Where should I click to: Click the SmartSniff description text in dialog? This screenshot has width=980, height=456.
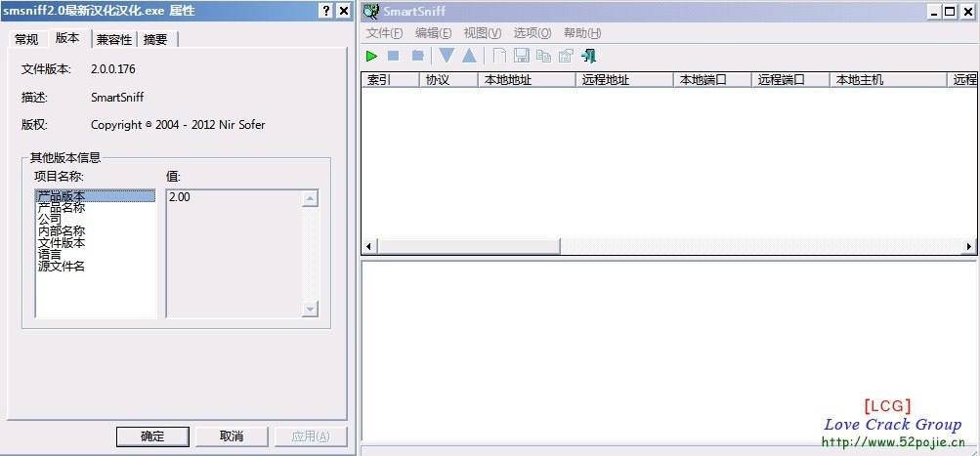[117, 98]
